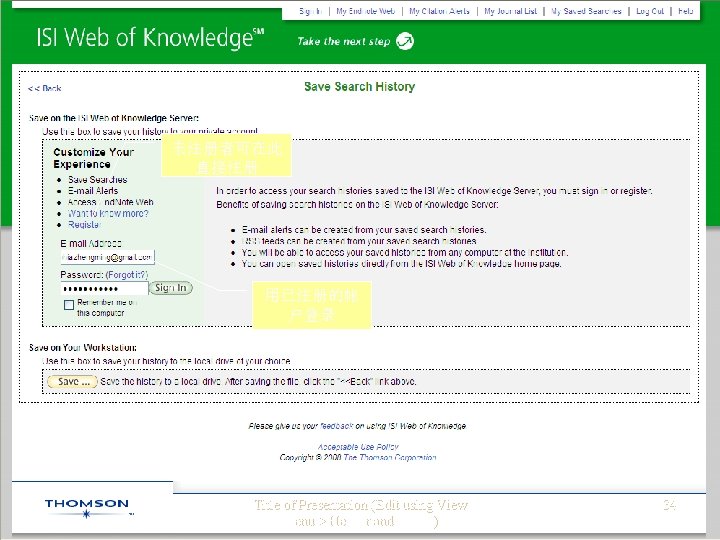Open My Saved Searches
Screen dimensions: 720x540
(x=586, y=11)
